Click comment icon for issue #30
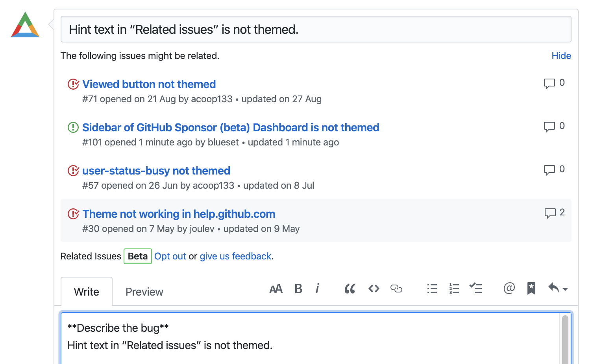Image resolution: width=592 pixels, height=364 pixels. click(x=550, y=213)
